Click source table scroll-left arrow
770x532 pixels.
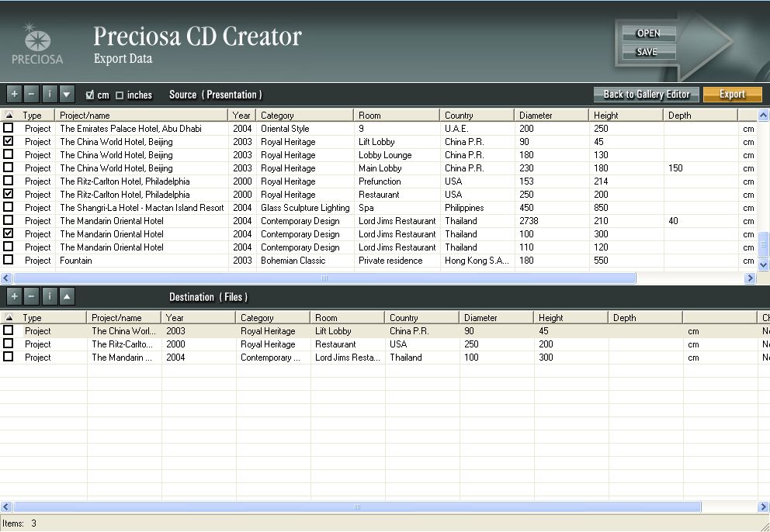[6, 278]
